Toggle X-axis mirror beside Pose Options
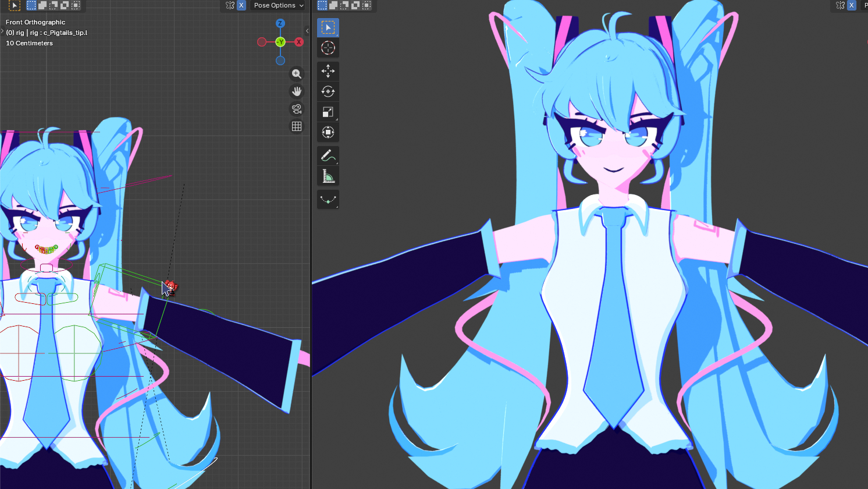The height and width of the screenshot is (489, 868). (x=241, y=5)
